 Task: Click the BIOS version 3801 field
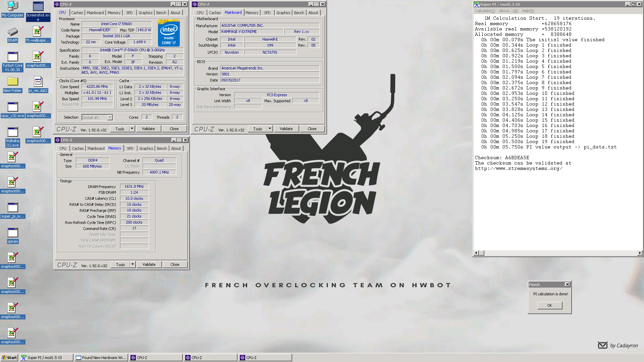click(270, 74)
